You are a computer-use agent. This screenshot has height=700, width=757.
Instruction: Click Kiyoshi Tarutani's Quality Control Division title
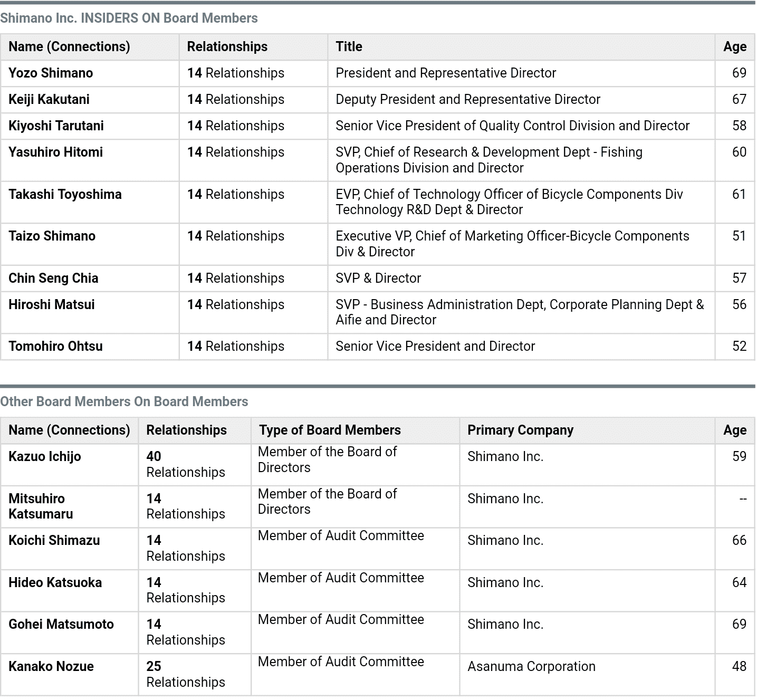click(513, 126)
